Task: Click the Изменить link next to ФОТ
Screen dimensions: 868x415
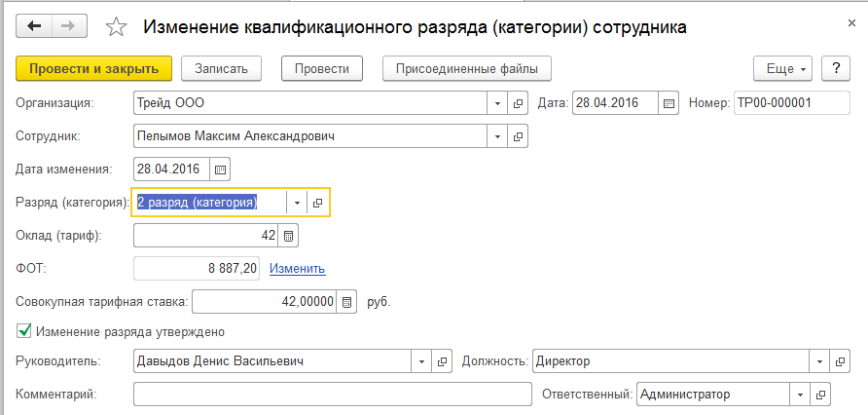Action: (297, 269)
